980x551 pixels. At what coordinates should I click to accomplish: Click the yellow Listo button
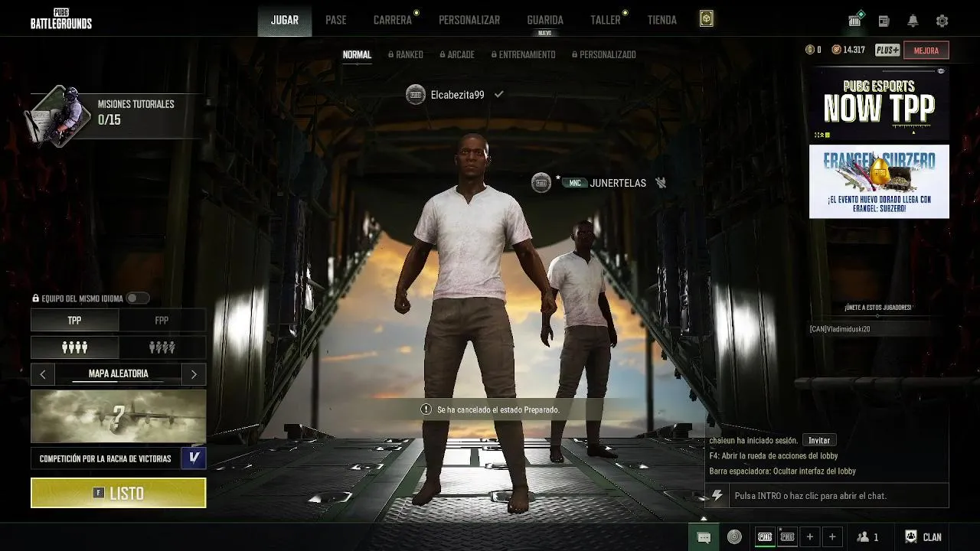point(119,493)
